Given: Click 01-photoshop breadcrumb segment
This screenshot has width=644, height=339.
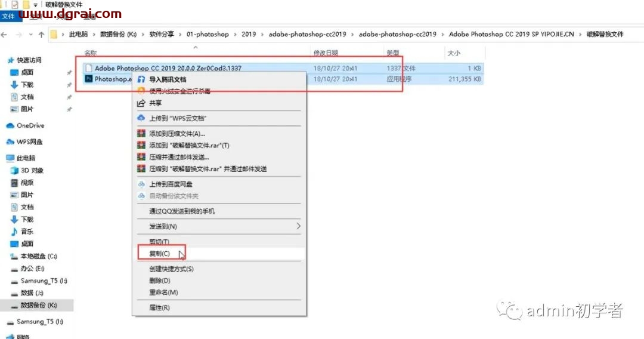Looking at the screenshot, I should pyautogui.click(x=208, y=34).
